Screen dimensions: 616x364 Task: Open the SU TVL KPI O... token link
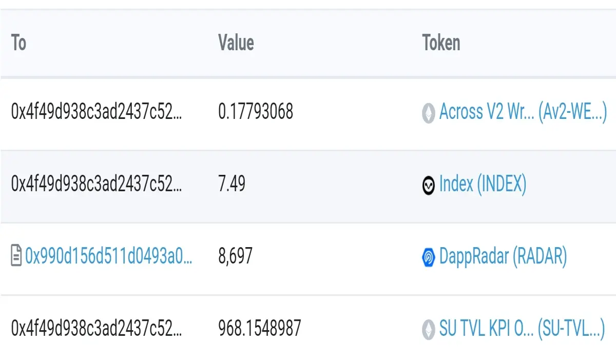tap(522, 328)
